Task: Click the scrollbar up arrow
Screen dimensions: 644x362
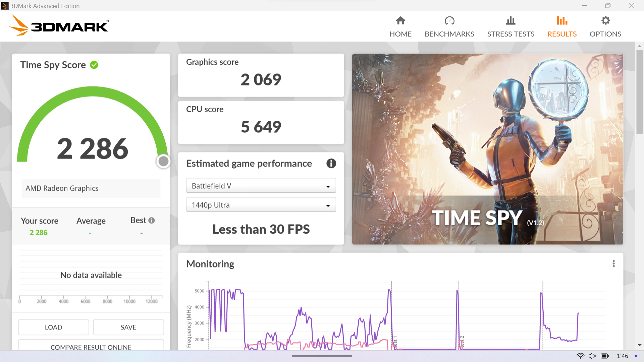Action: pyautogui.click(x=640, y=46)
